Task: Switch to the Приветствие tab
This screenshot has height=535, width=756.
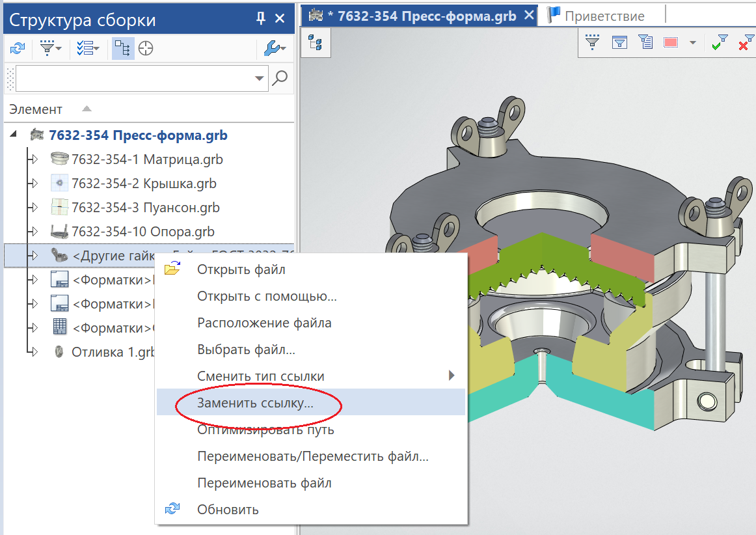Action: (604, 16)
